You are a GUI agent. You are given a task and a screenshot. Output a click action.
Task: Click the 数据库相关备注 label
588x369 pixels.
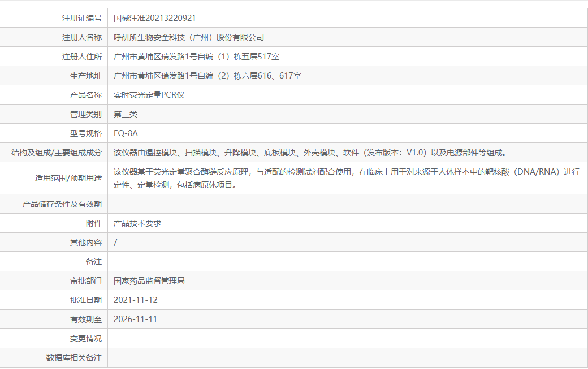click(x=74, y=358)
